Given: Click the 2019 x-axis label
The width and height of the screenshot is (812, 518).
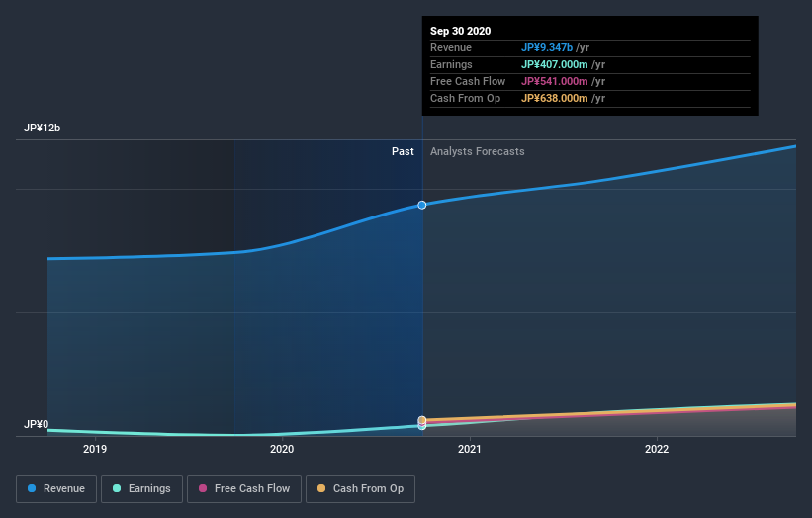Looking at the screenshot, I should coord(95,449).
